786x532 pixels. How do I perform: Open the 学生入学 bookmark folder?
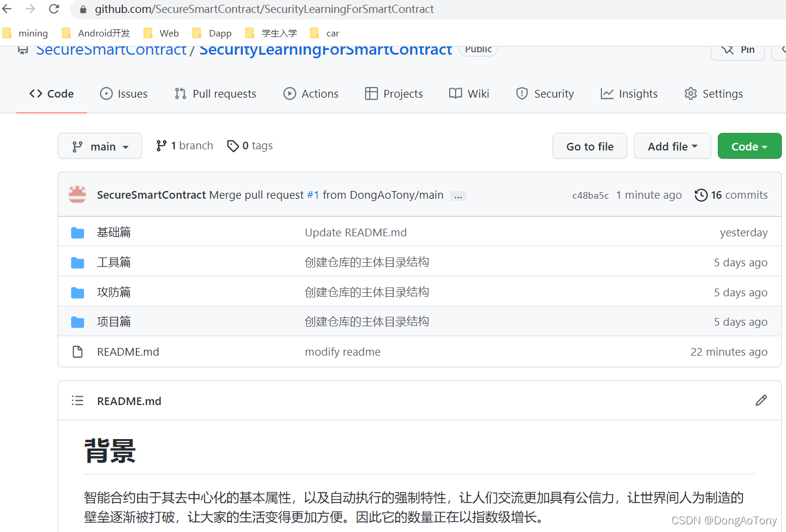pyautogui.click(x=271, y=33)
